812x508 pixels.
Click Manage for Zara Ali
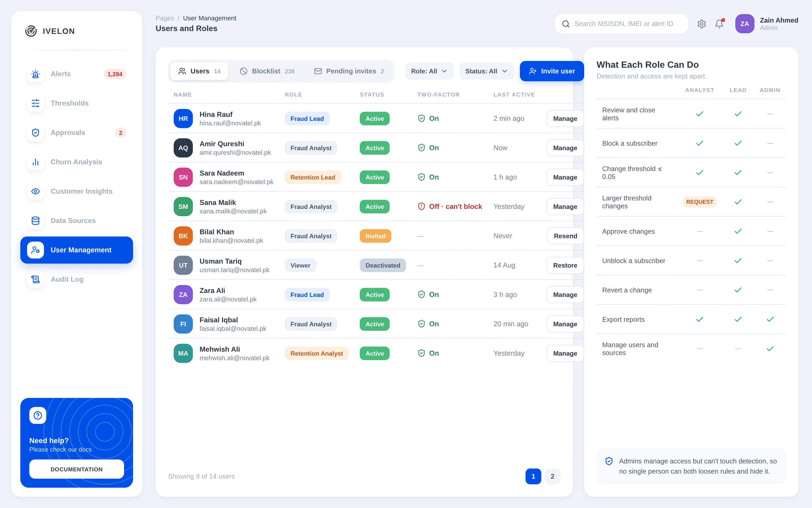click(x=565, y=295)
